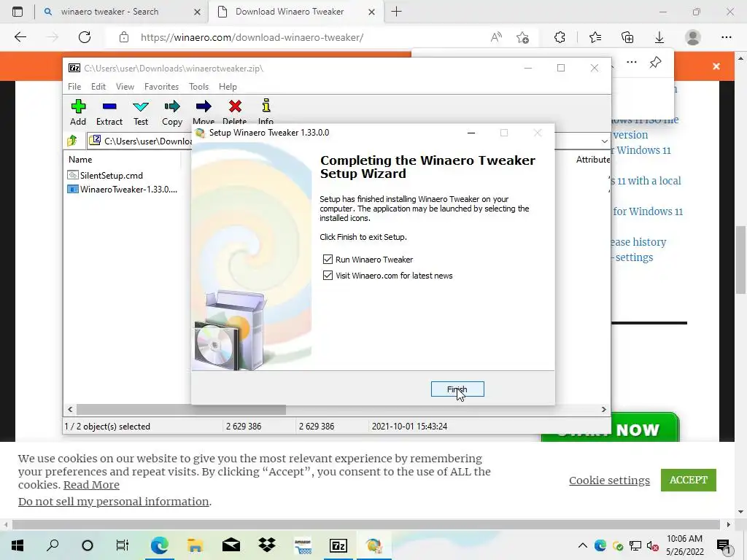The width and height of the screenshot is (747, 560).
Task: Click the Delete tool in 7-Zip
Action: tap(234, 112)
